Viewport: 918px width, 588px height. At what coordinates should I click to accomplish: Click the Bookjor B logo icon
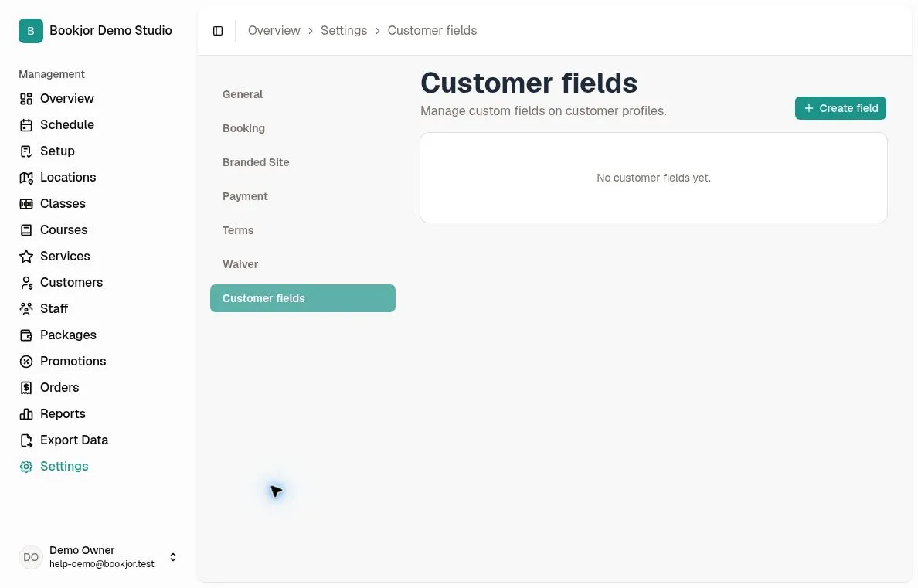[x=31, y=31]
